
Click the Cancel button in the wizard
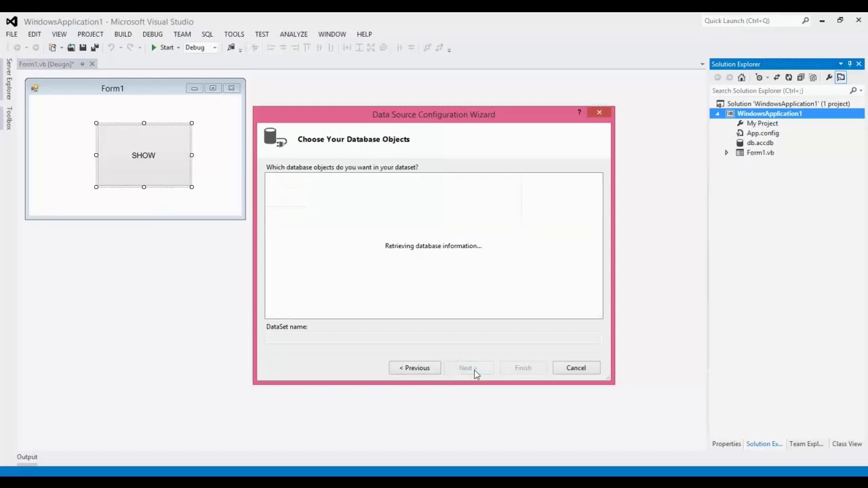tap(576, 368)
